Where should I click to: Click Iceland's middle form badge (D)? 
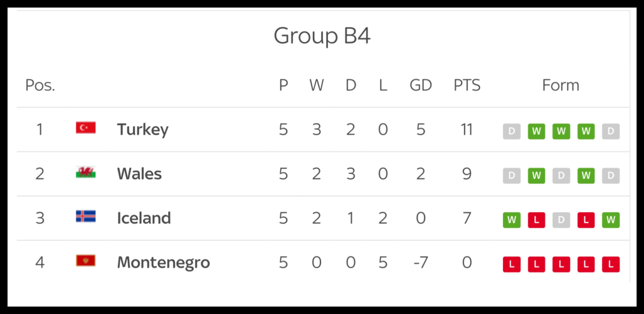(561, 220)
